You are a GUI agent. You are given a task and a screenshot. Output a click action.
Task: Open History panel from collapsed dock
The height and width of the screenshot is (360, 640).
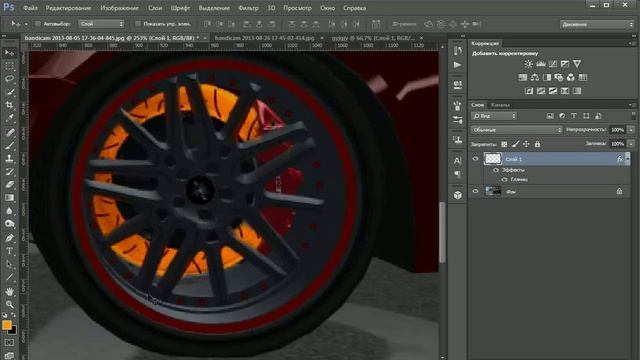458,51
